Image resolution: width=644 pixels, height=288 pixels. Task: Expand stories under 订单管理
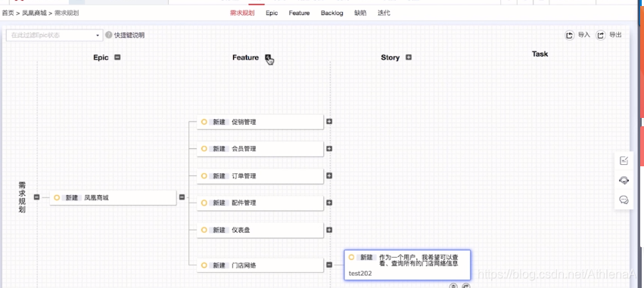pos(329,175)
